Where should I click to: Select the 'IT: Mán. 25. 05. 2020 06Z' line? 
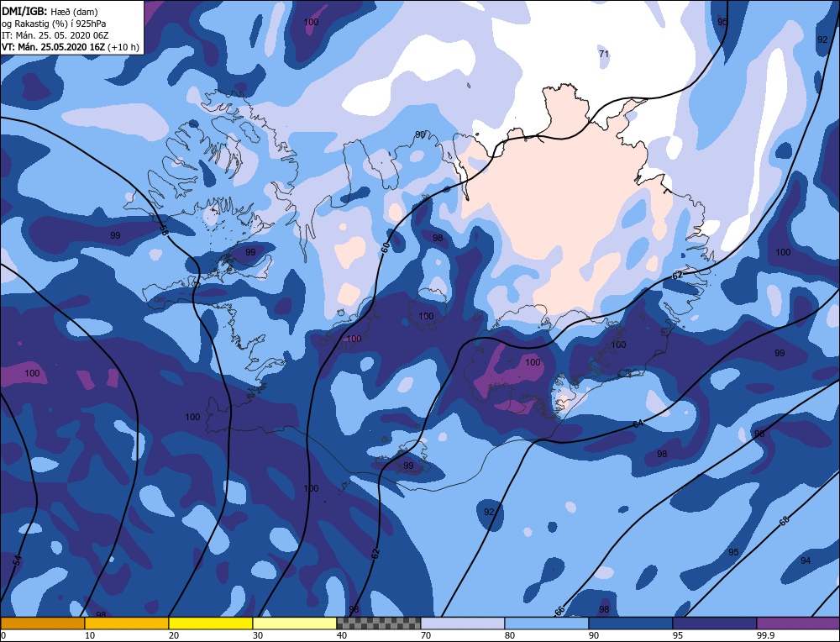click(55, 35)
